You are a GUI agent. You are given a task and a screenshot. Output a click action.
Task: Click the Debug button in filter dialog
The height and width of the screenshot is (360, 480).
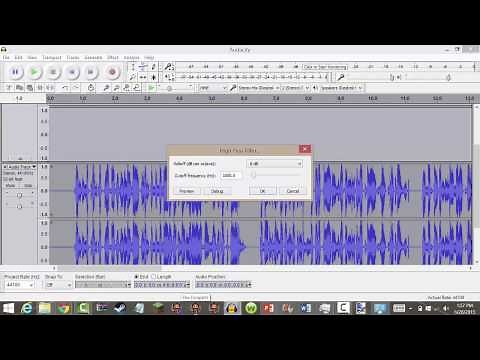[x=217, y=191]
